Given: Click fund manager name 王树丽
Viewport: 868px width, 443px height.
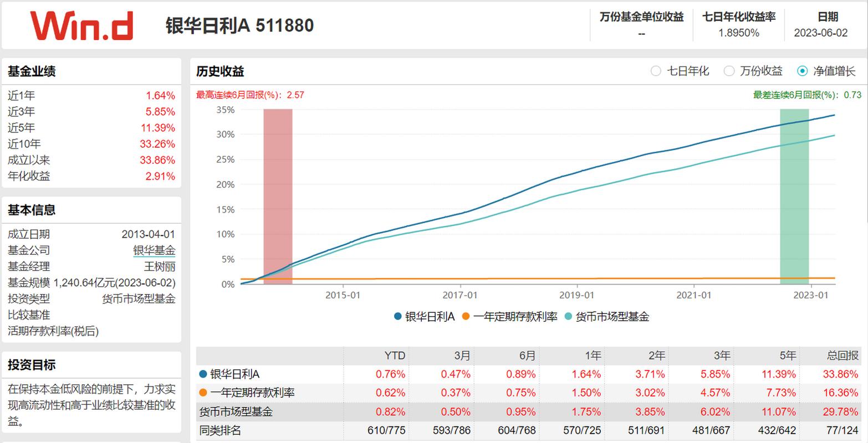Looking at the screenshot, I should coord(160,266).
